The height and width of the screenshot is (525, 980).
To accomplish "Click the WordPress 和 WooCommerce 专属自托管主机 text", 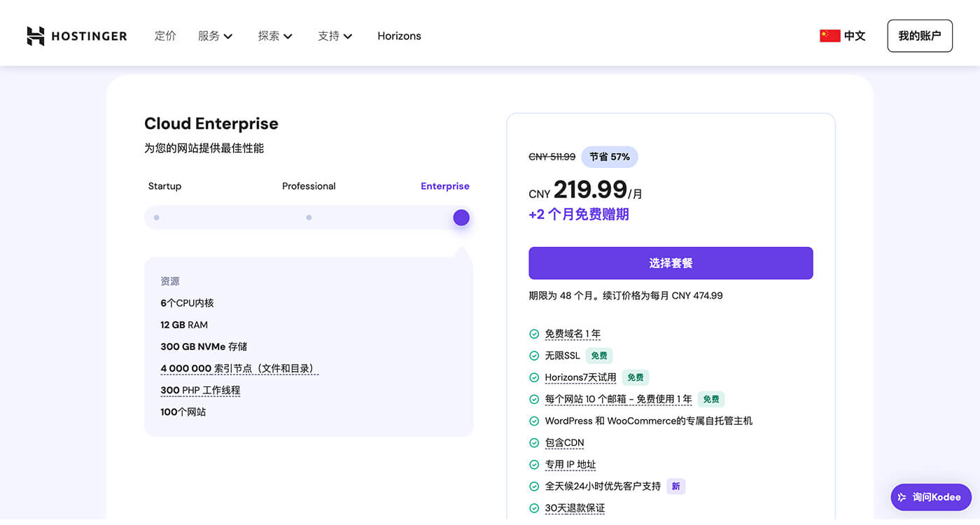I will [x=649, y=421].
